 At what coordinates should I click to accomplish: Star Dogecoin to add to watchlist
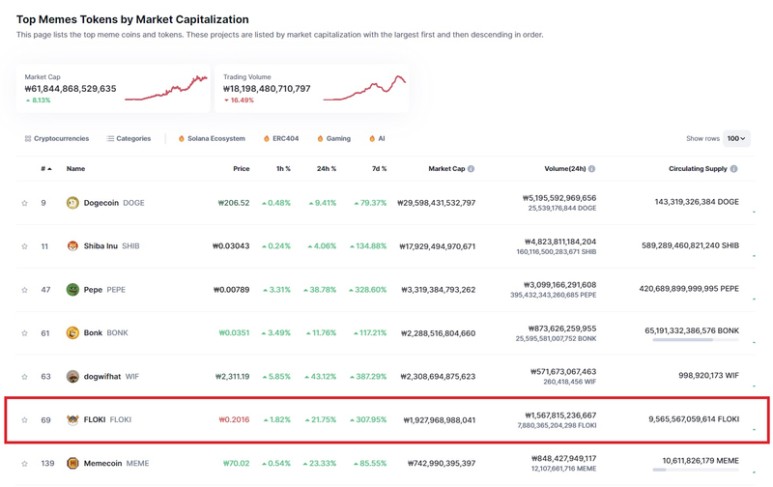pos(25,203)
